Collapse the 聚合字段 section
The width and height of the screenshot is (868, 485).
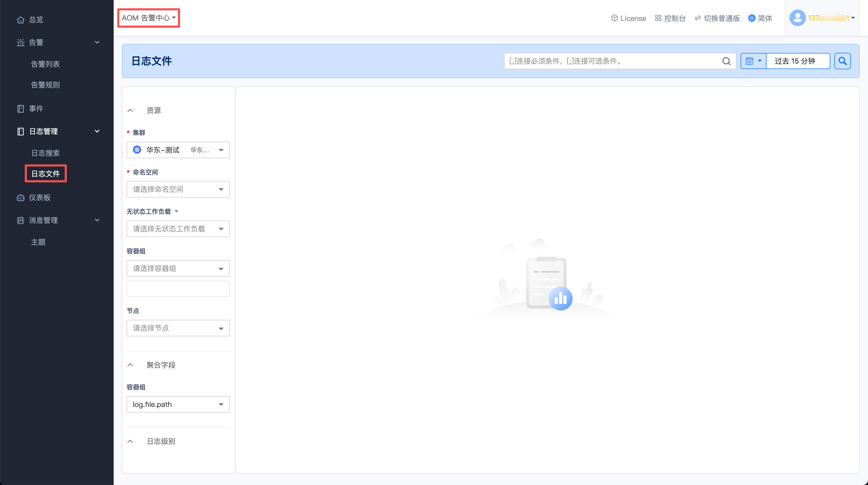(130, 365)
